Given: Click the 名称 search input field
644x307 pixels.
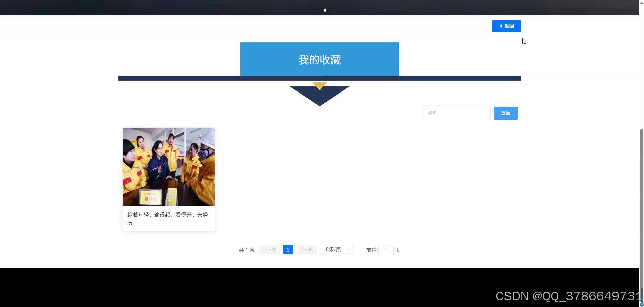Looking at the screenshot, I should pos(457,113).
